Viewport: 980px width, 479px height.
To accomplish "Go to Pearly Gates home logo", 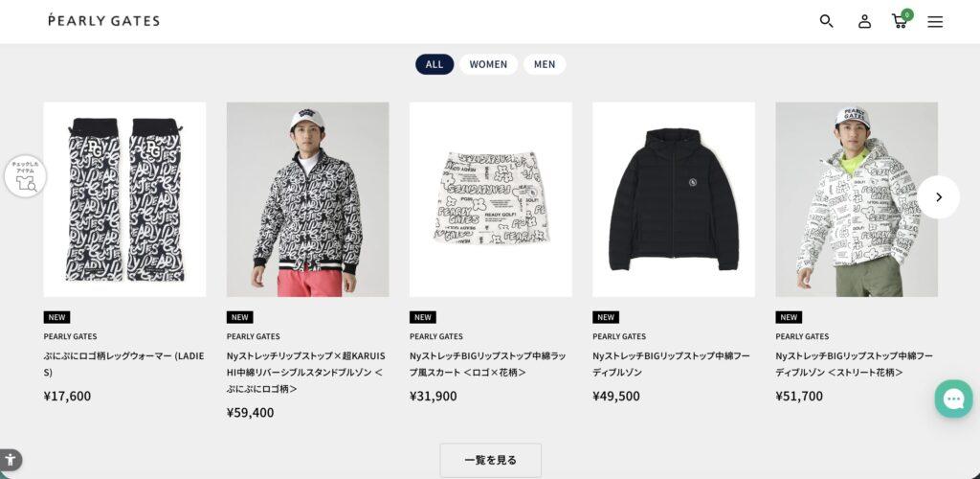I will tap(103, 21).
